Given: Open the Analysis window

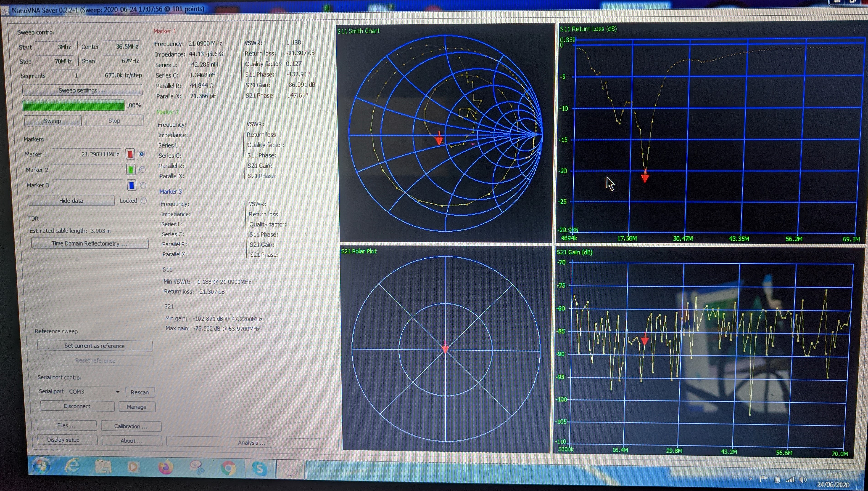Looking at the screenshot, I should click(x=252, y=443).
